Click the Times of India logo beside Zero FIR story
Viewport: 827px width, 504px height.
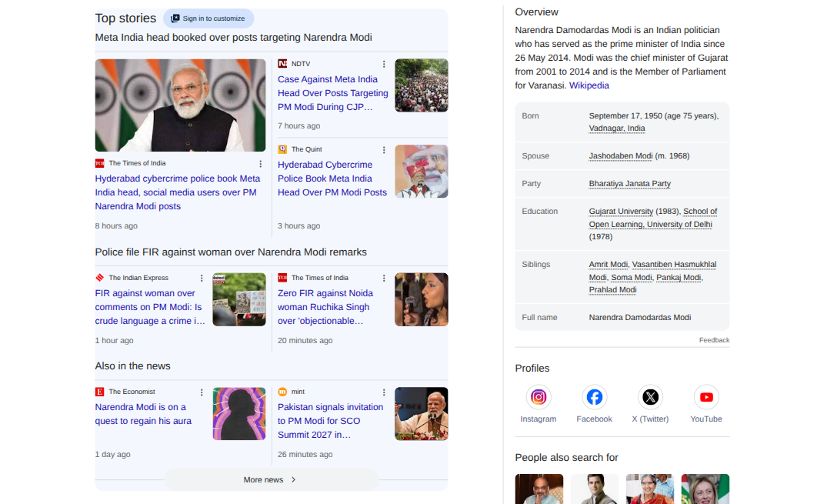pos(282,278)
